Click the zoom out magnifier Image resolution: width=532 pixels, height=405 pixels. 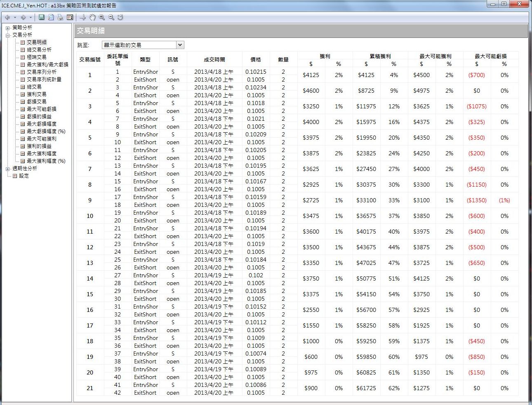tap(111, 17)
